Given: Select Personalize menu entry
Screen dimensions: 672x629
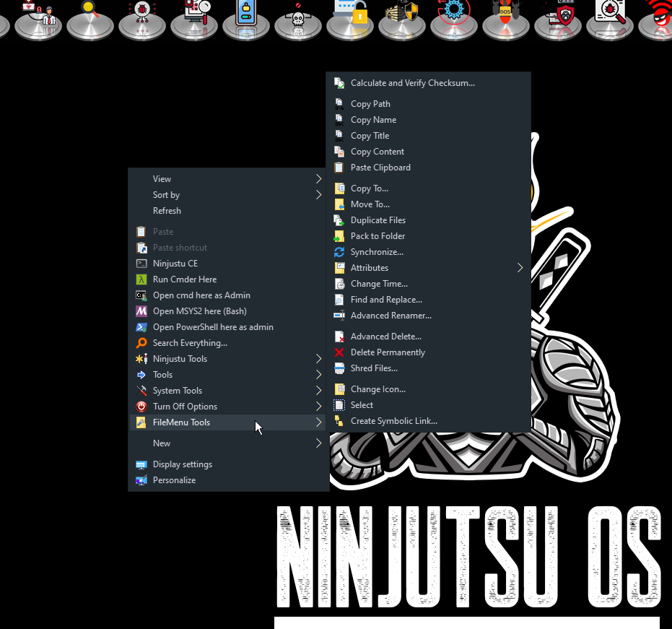Looking at the screenshot, I should click(x=227, y=480).
